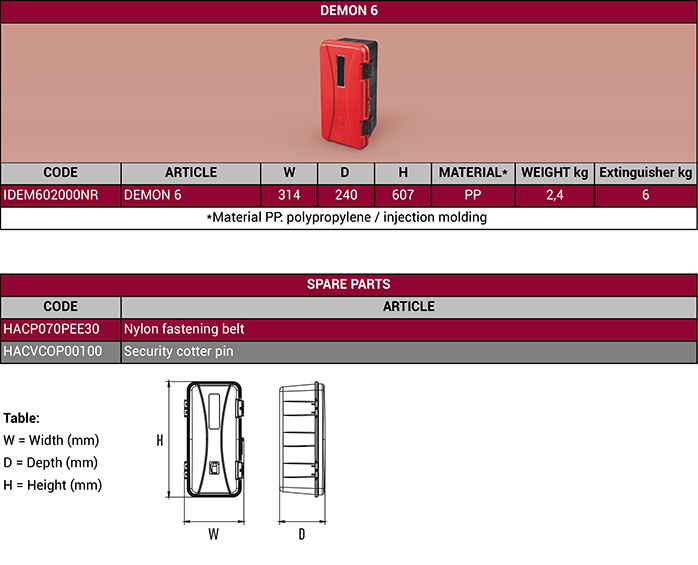Select material value PP
698x565 pixels.
[x=473, y=195]
